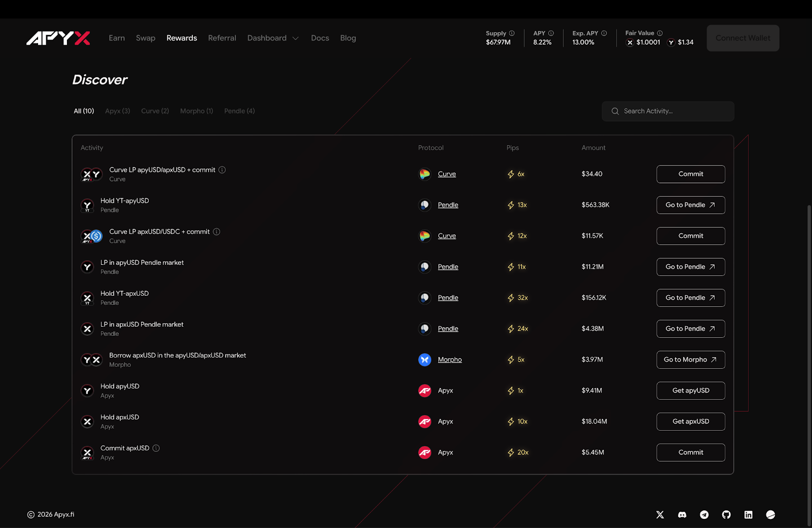Click Get apxUSD button

(x=691, y=421)
